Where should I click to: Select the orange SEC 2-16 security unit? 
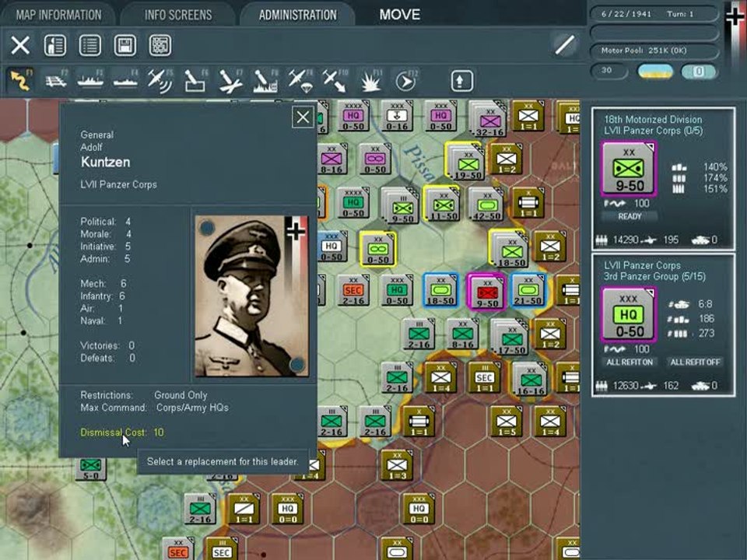(352, 290)
